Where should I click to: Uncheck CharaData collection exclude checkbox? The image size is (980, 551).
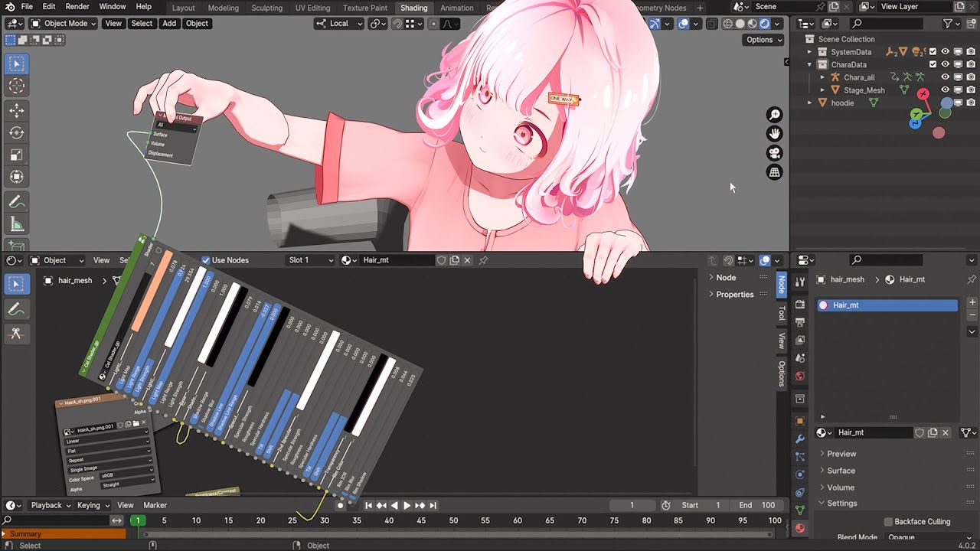pos(933,64)
